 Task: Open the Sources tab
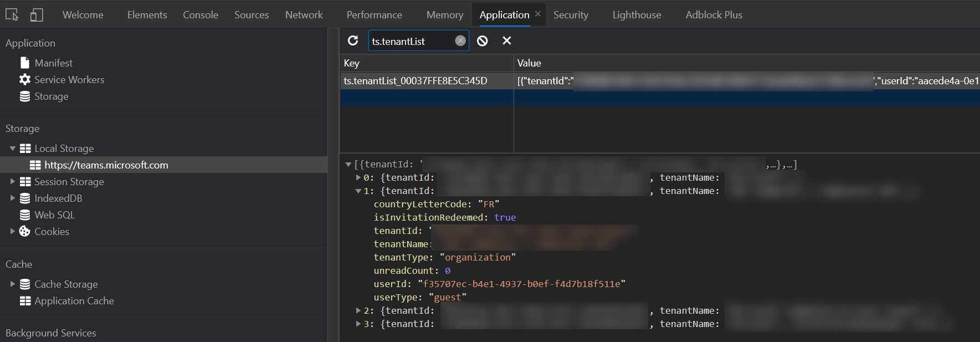click(x=252, y=15)
